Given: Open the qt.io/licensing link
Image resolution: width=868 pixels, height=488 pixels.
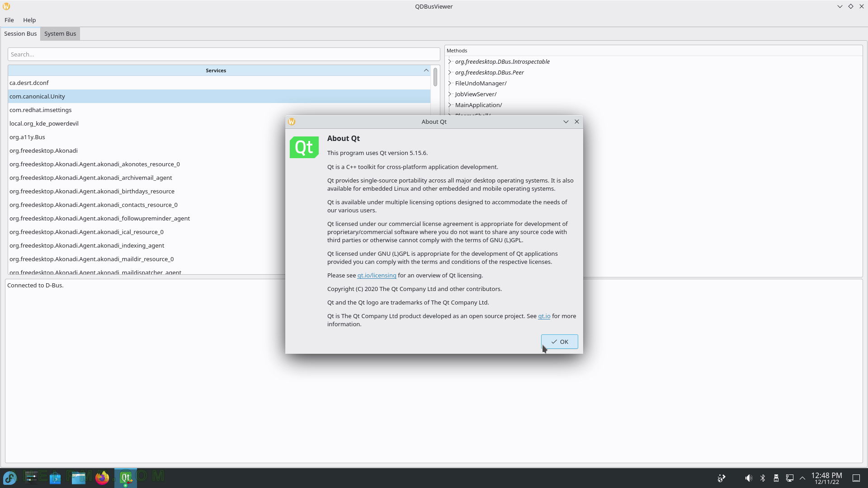Looking at the screenshot, I should click(x=377, y=275).
